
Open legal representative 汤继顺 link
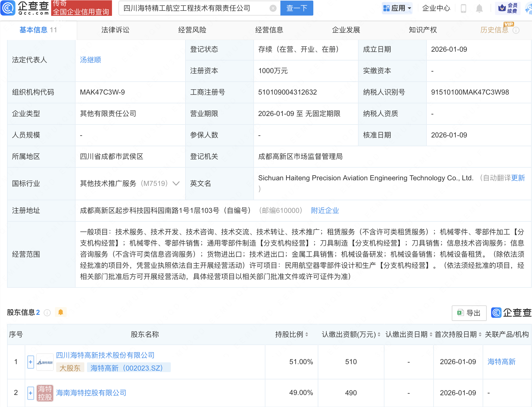(x=91, y=60)
